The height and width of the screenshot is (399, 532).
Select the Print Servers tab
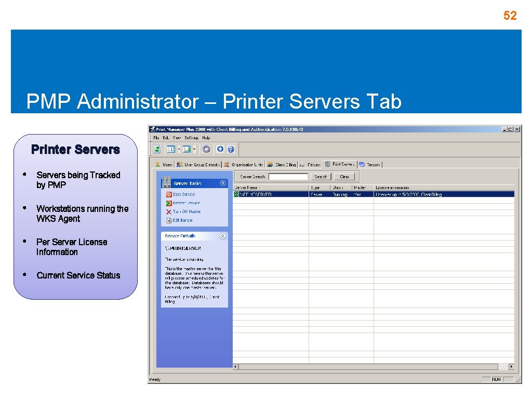340,164
